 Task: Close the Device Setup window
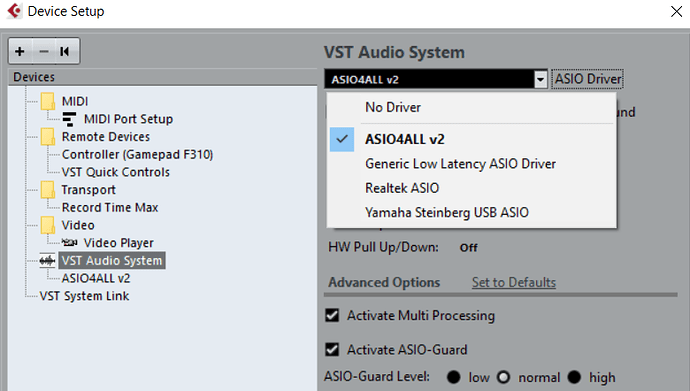[676, 11]
